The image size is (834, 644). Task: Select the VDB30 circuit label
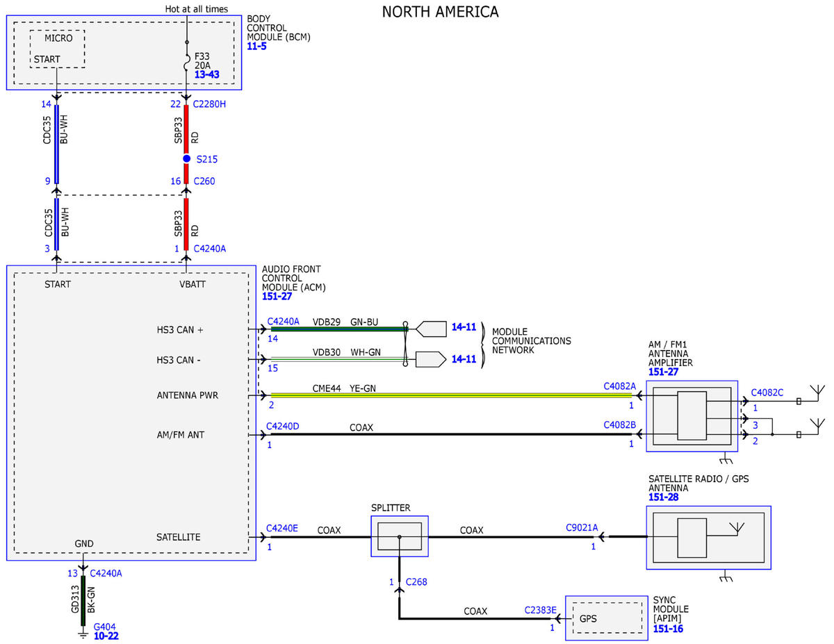tap(327, 352)
